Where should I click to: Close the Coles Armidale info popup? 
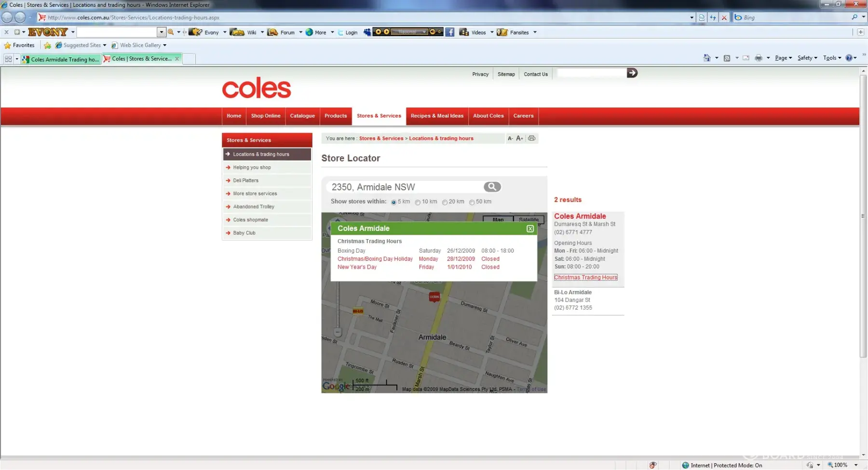point(530,229)
